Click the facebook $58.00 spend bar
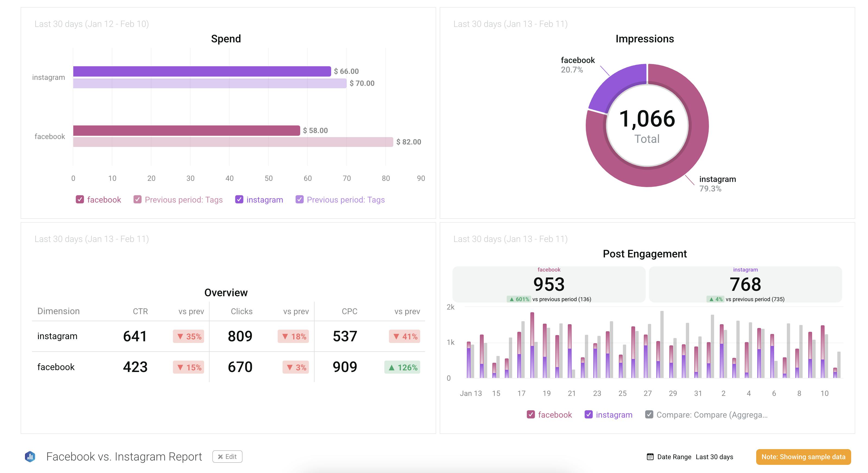 pyautogui.click(x=186, y=131)
